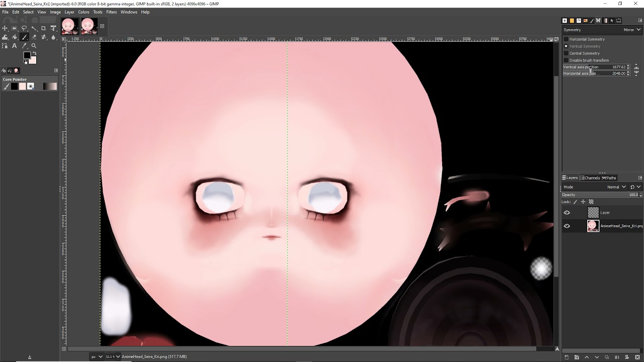644x362 pixels.
Task: Open the px units dropdown in status bar
Action: click(x=97, y=356)
